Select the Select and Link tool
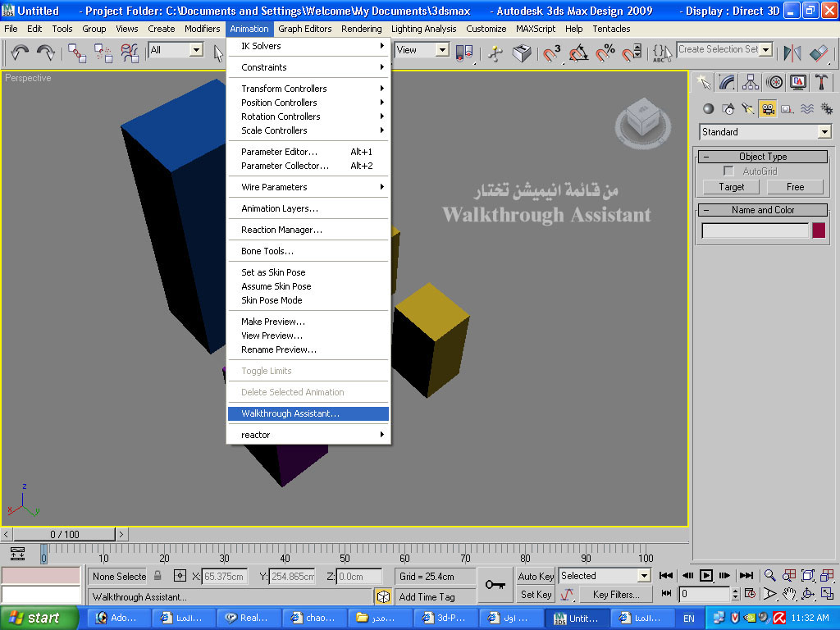The image size is (840, 630). coord(77,52)
